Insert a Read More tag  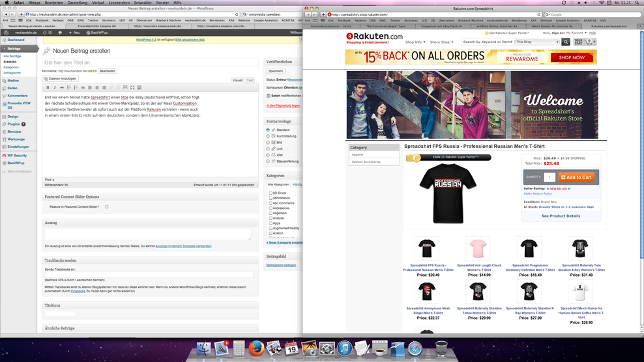tap(125, 87)
